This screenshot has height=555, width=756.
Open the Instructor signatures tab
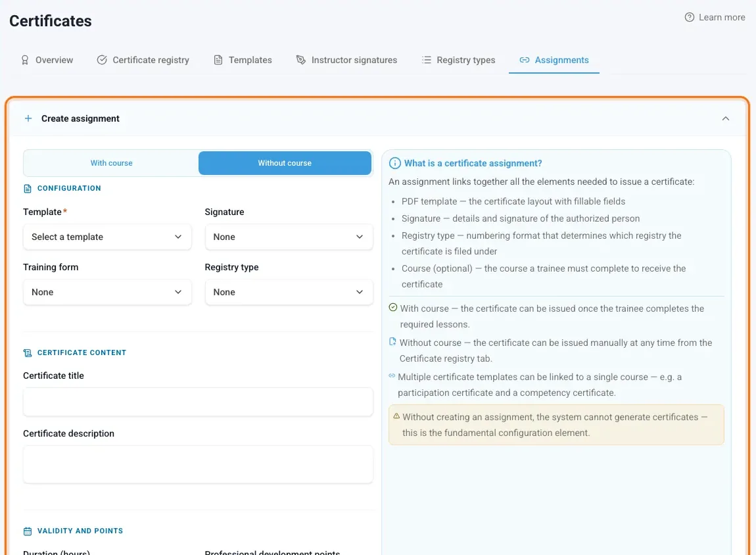[346, 60]
